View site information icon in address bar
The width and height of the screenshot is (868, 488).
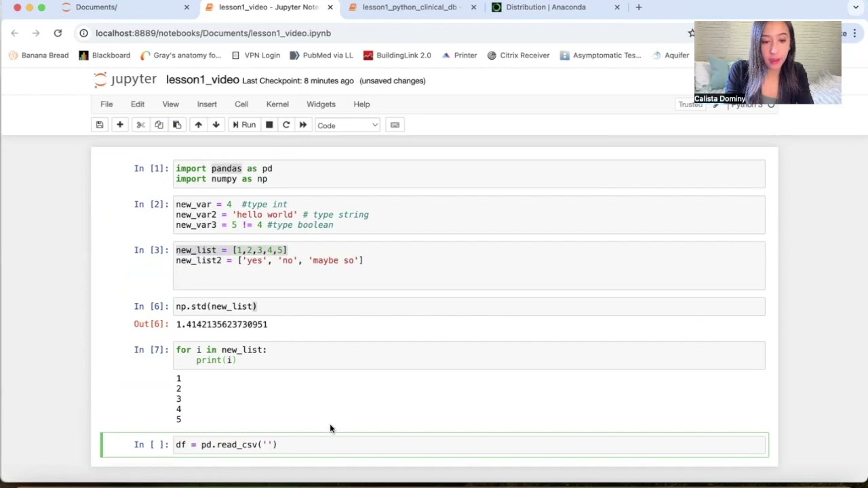83,33
